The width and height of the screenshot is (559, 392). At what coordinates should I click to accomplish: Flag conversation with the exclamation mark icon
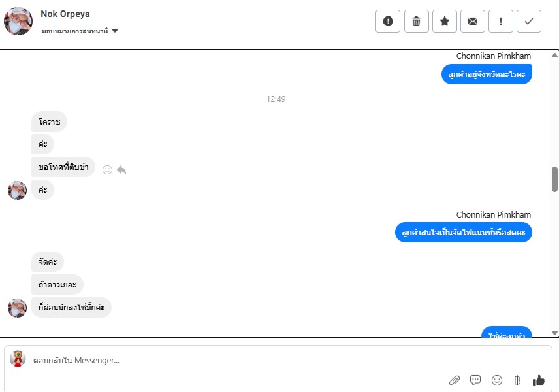pos(501,22)
